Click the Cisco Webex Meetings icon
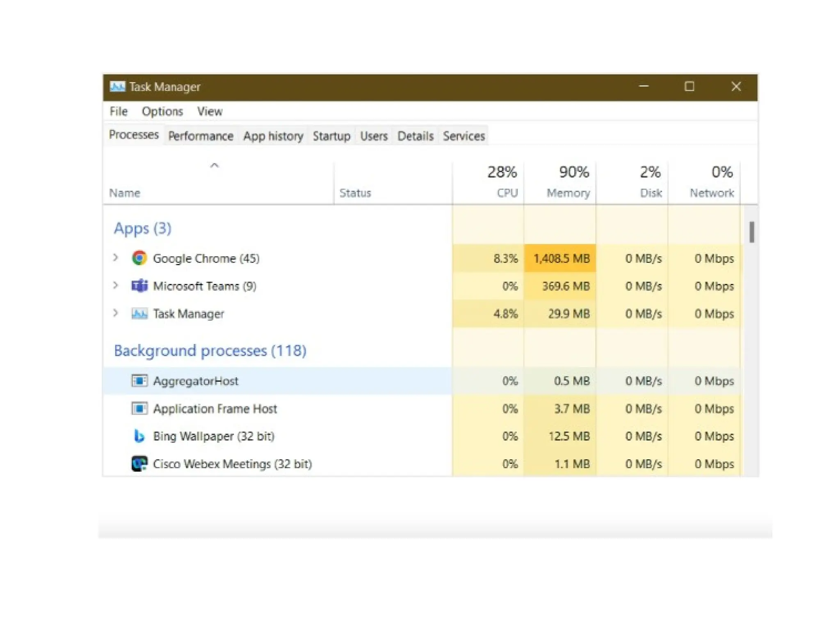This screenshot has height=630, width=840. (139, 463)
